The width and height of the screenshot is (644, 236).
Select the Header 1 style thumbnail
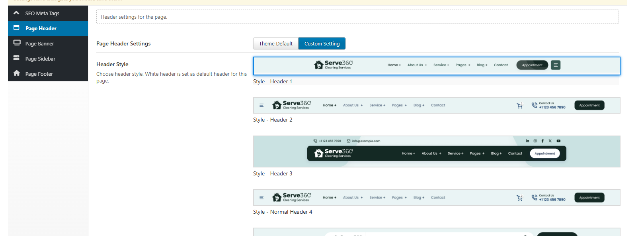coord(436,66)
